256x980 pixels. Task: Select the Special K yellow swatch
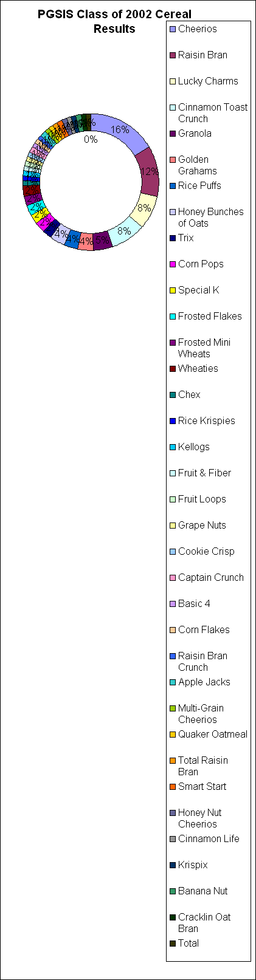(x=173, y=290)
